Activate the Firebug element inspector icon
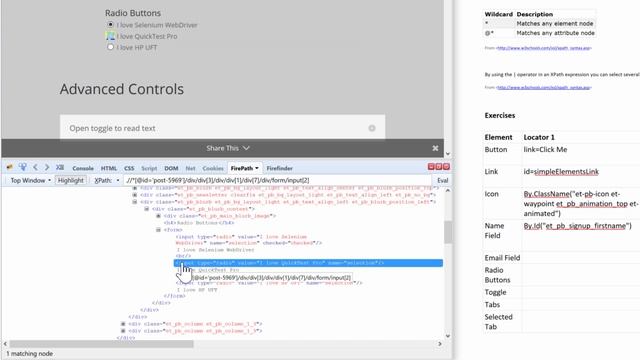 (23, 167)
